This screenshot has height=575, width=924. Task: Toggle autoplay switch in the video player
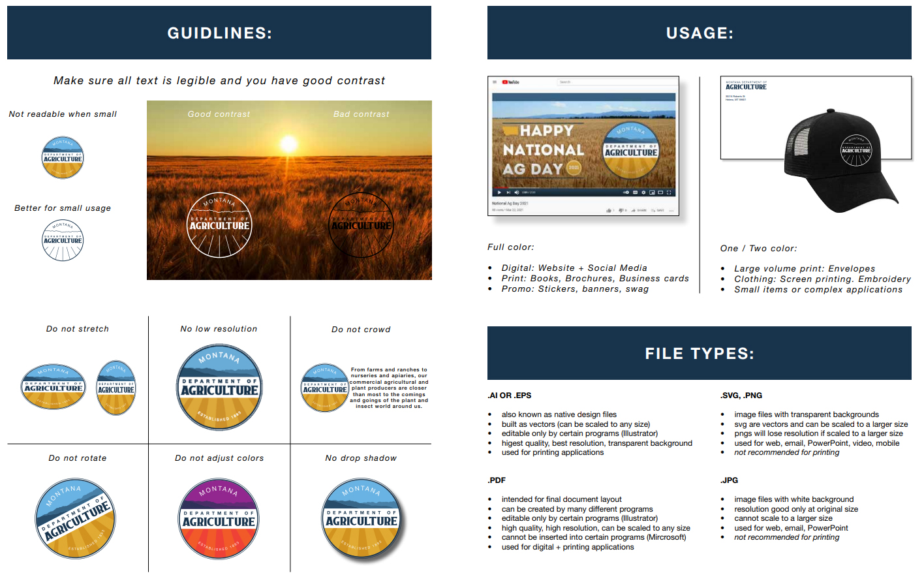[x=626, y=193]
